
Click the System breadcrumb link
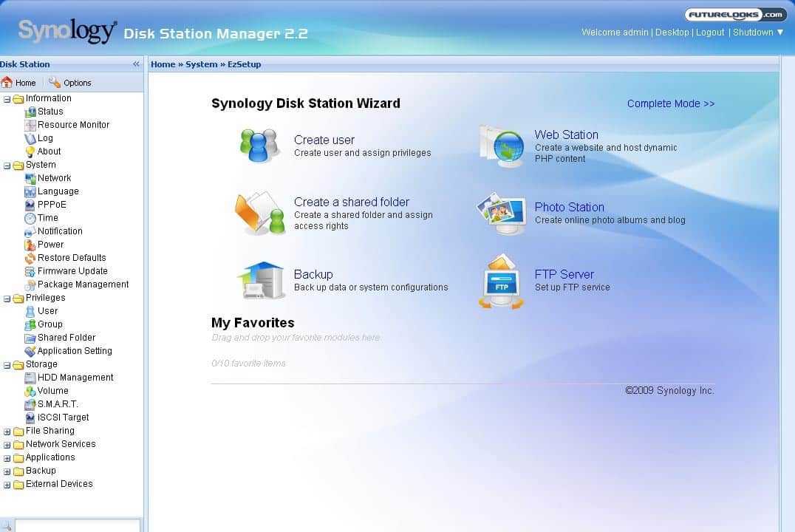tap(201, 64)
